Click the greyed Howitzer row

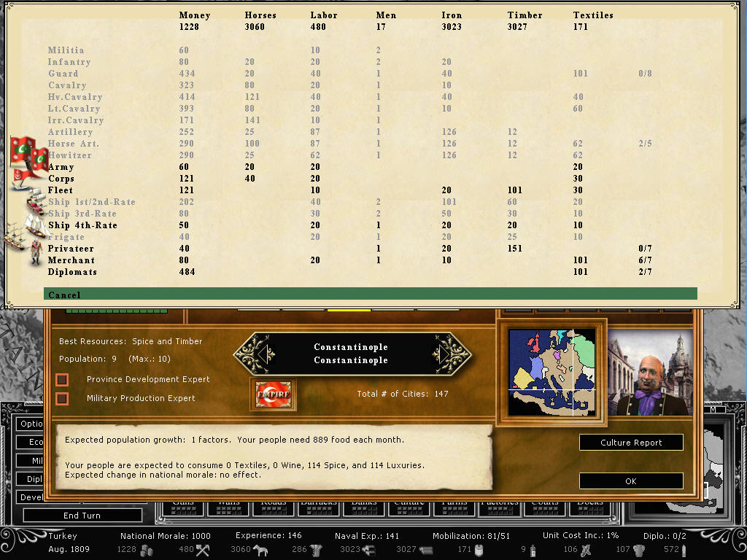click(370, 155)
